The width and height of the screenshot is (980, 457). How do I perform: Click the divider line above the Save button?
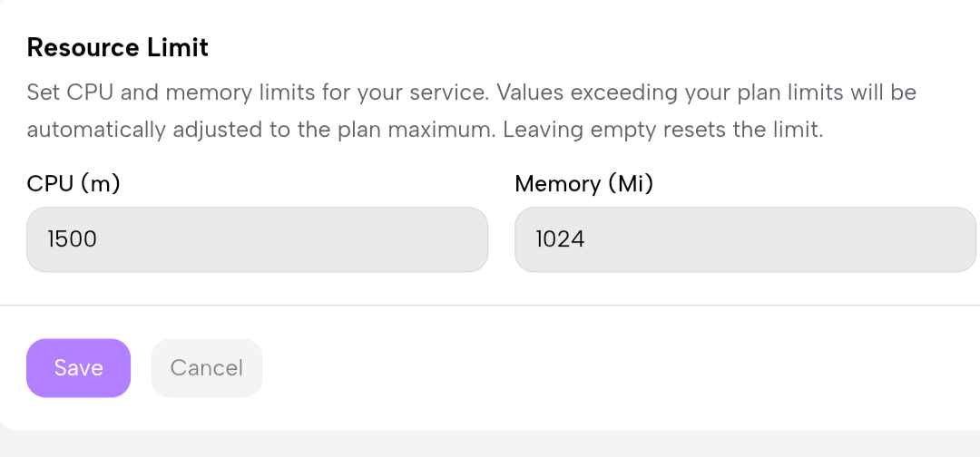[490, 306]
